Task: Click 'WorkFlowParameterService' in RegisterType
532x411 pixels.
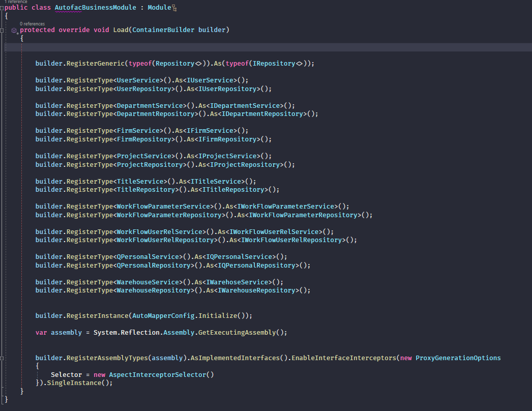Action: pyautogui.click(x=163, y=207)
